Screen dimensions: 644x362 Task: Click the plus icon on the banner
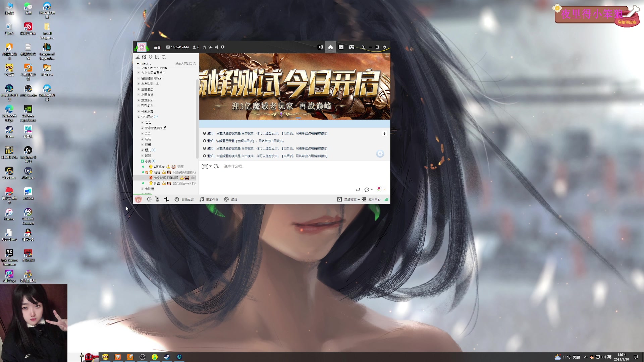click(x=387, y=57)
